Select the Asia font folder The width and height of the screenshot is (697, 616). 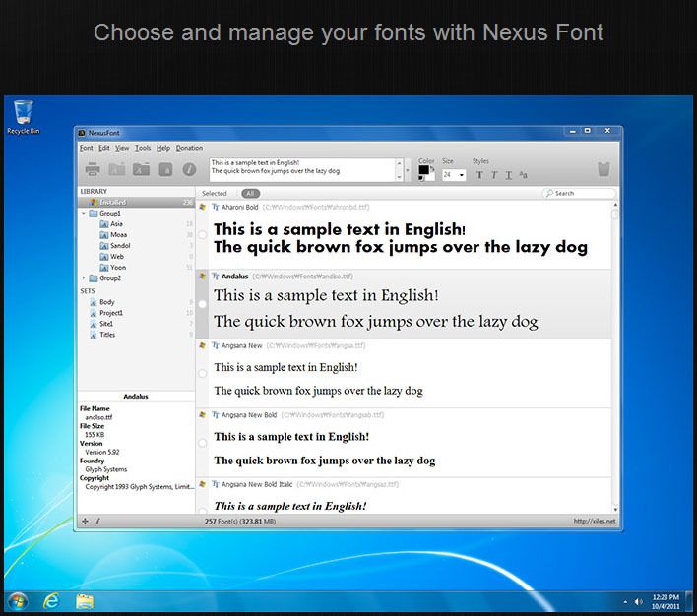point(111,224)
